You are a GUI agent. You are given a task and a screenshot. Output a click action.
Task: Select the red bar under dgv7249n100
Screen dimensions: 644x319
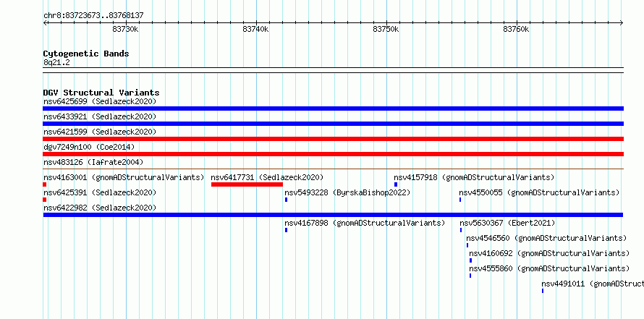334,154
